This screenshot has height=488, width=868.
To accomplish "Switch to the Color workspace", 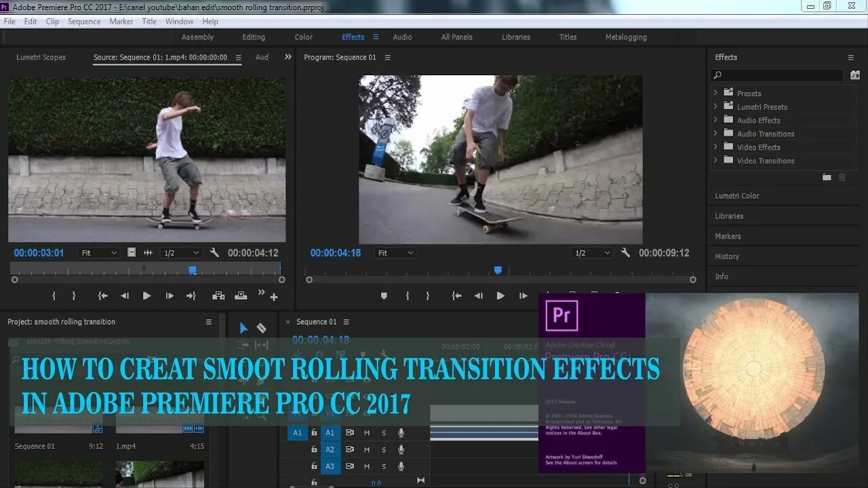I will 303,37.
